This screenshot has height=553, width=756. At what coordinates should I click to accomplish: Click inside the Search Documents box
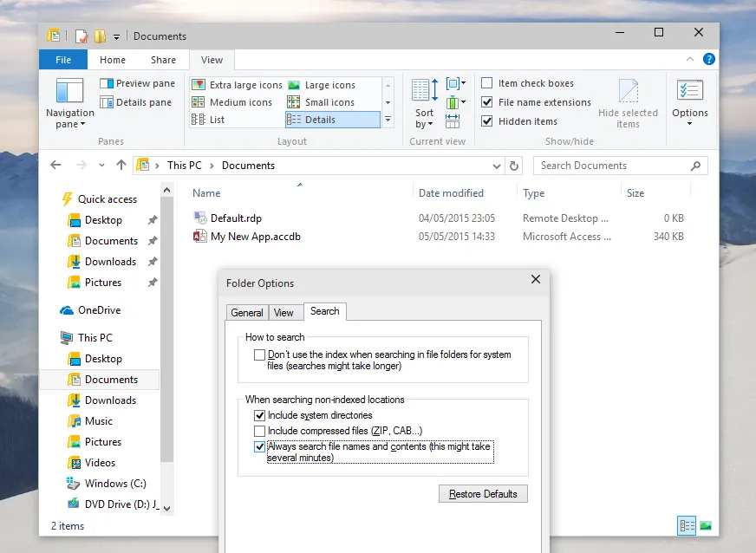(x=607, y=165)
